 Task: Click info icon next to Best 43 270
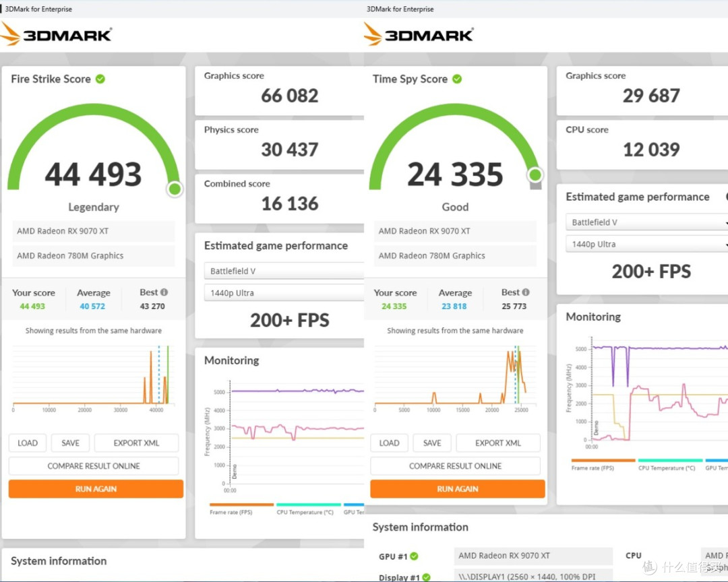pyautogui.click(x=164, y=292)
